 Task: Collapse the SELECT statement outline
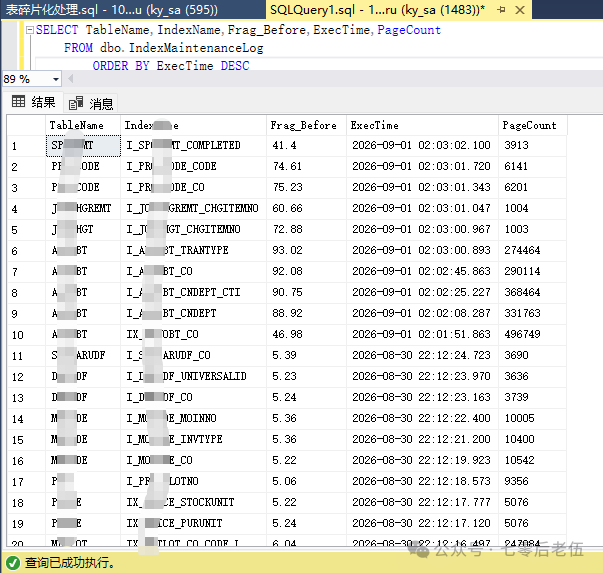[30, 30]
